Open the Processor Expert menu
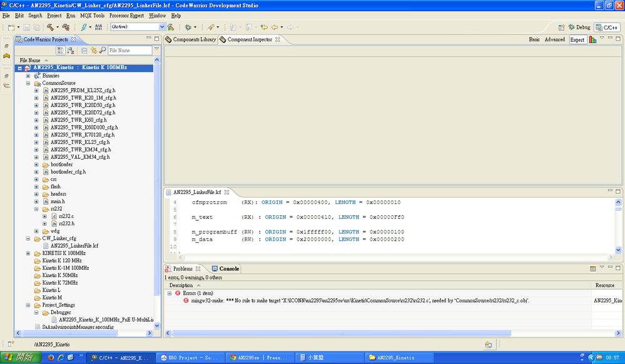625x364 pixels. click(x=126, y=16)
